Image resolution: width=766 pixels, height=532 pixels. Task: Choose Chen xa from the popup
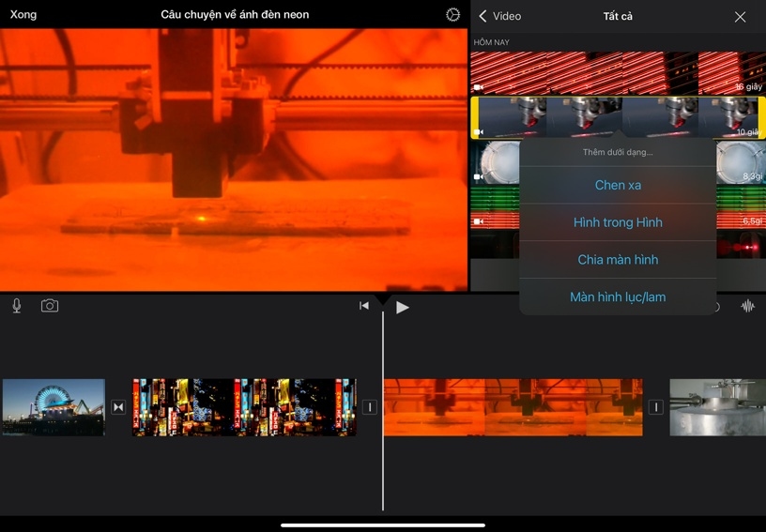[618, 185]
